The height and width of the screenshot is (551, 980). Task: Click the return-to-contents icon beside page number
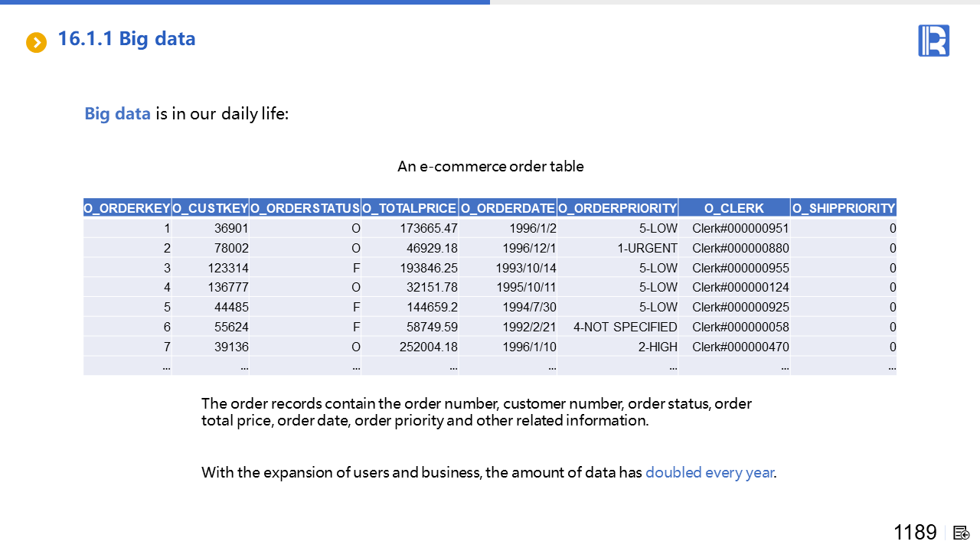coord(962,533)
